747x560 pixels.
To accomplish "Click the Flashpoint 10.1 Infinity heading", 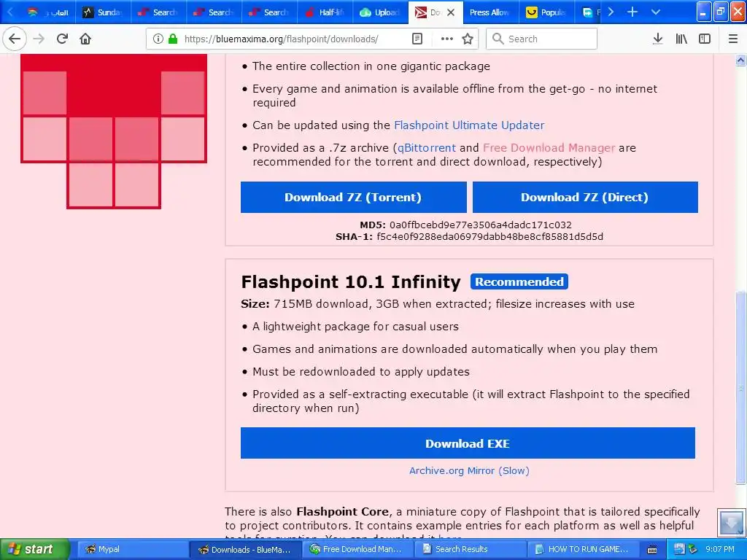I will [351, 282].
